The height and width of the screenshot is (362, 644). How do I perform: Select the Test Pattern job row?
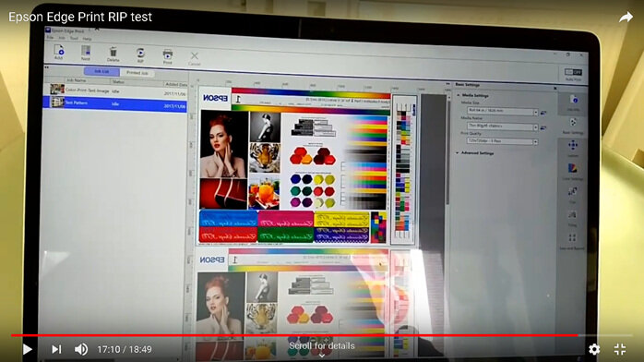pyautogui.click(x=115, y=103)
